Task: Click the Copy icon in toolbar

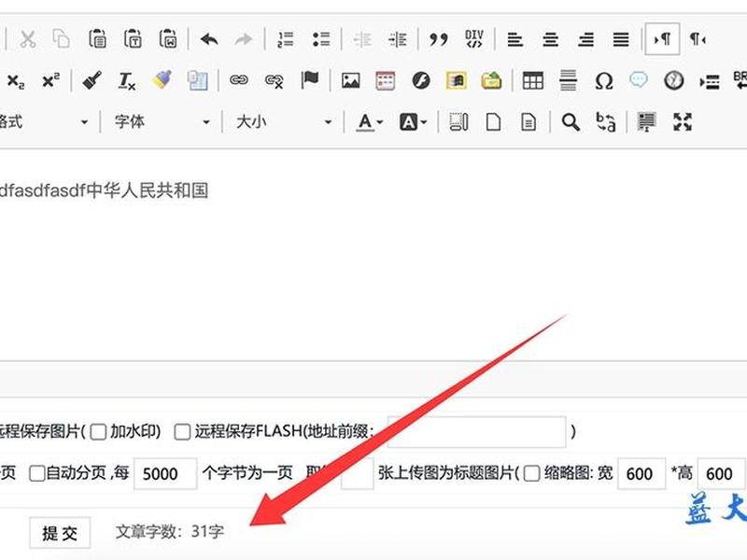Action: tap(62, 39)
